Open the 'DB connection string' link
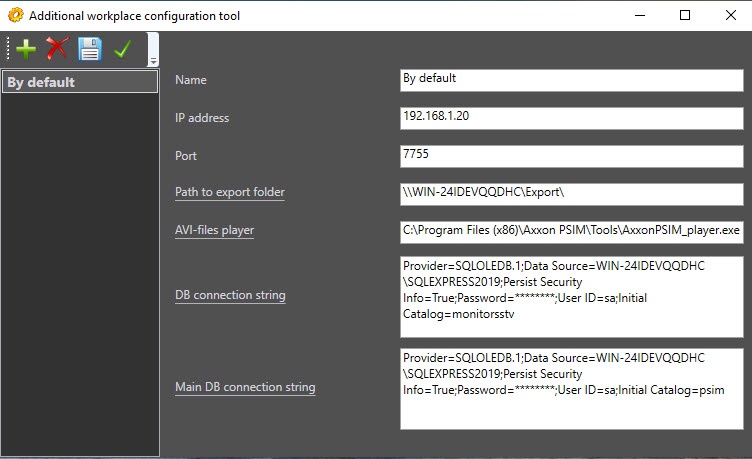The height and width of the screenshot is (459, 752). 230,295
